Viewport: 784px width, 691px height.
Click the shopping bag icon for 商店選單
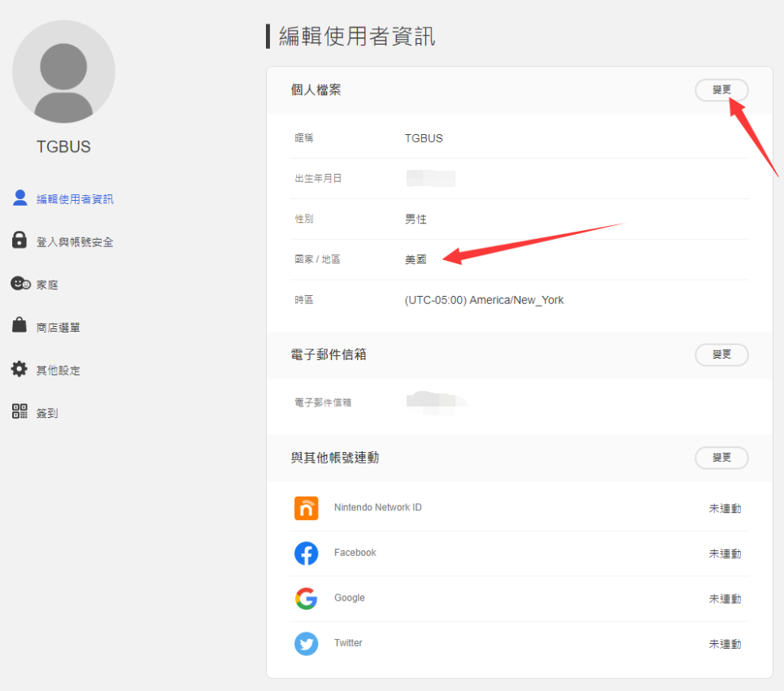[20, 325]
